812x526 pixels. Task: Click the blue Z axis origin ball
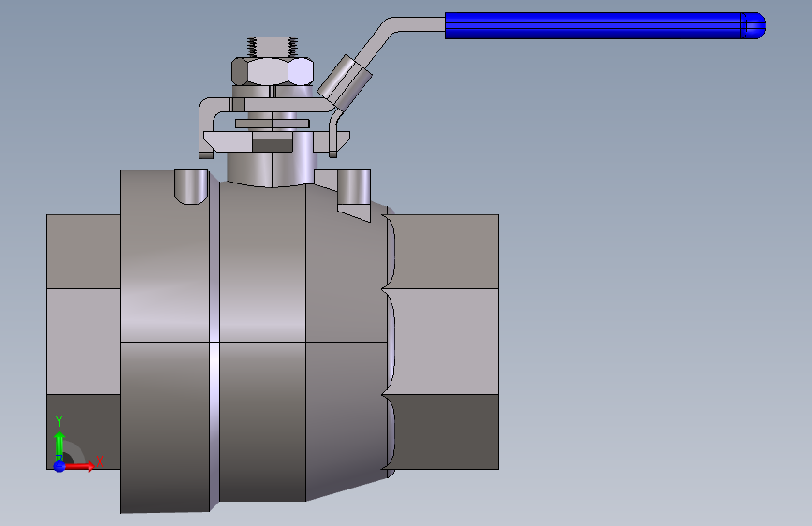59,467
